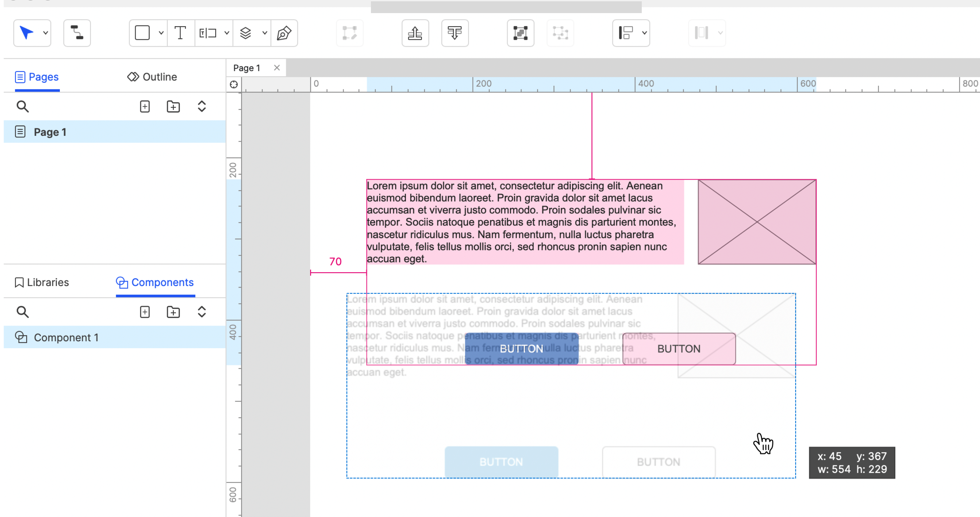This screenshot has height=517, width=980.
Task: Select Page 1 in pages list
Action: point(115,132)
